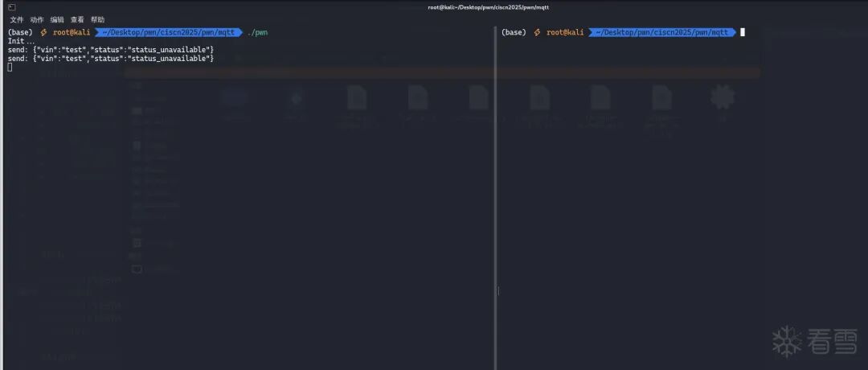Viewport: 868px width, 370px height.
Task: Click the second send status_unavailable line
Action: click(x=111, y=58)
